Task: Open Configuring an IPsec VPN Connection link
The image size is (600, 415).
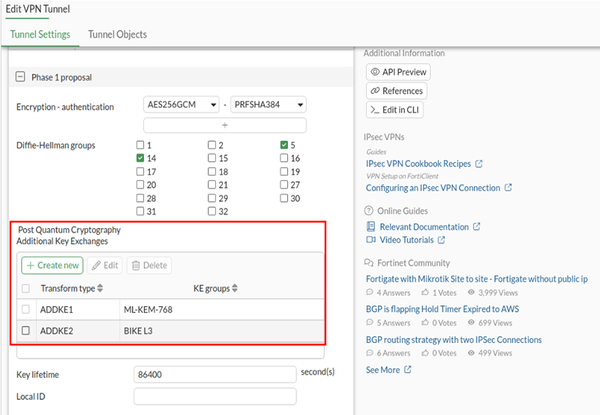Action: (x=433, y=187)
